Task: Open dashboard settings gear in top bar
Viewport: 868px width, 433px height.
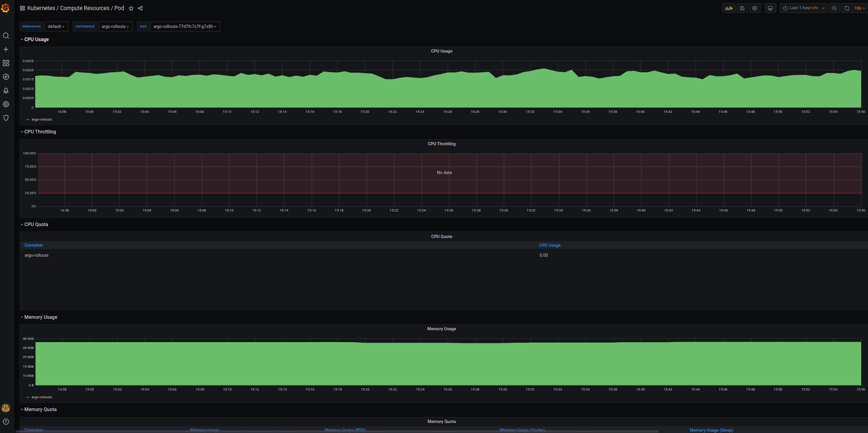Action: click(755, 8)
